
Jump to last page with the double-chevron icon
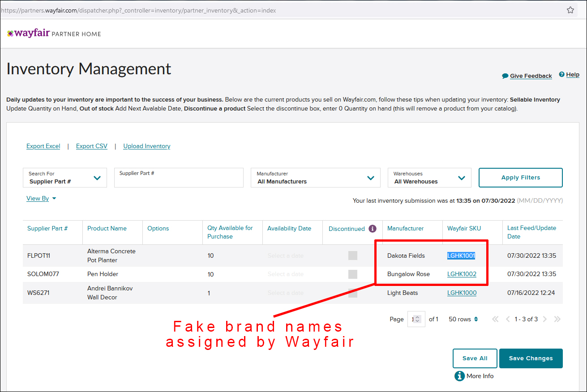(557, 319)
